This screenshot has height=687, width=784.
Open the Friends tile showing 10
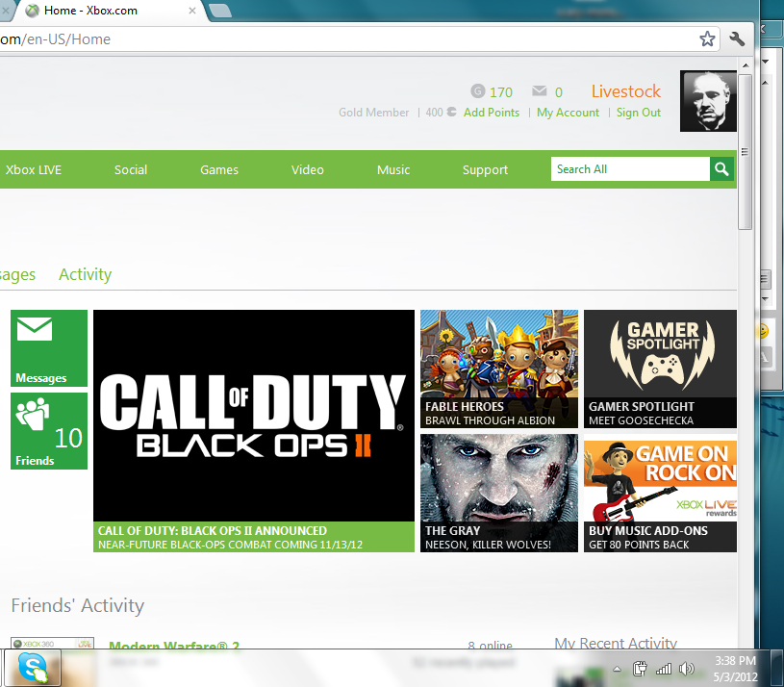(x=49, y=431)
